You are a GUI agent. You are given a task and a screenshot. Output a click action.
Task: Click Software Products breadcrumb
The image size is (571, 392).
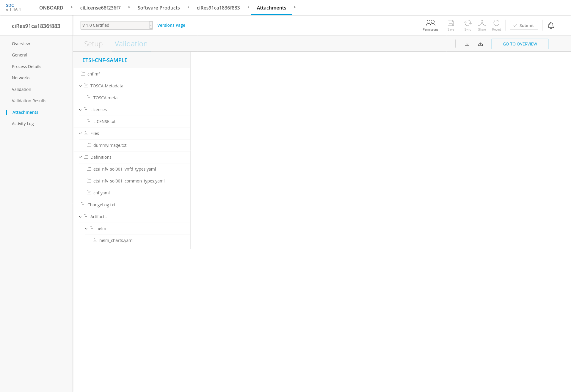[159, 8]
